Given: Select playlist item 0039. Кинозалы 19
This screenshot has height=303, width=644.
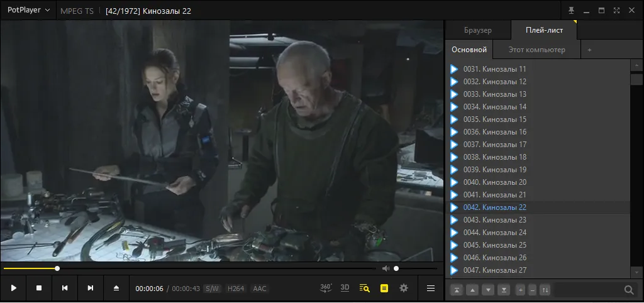Looking at the screenshot, I should [538, 170].
